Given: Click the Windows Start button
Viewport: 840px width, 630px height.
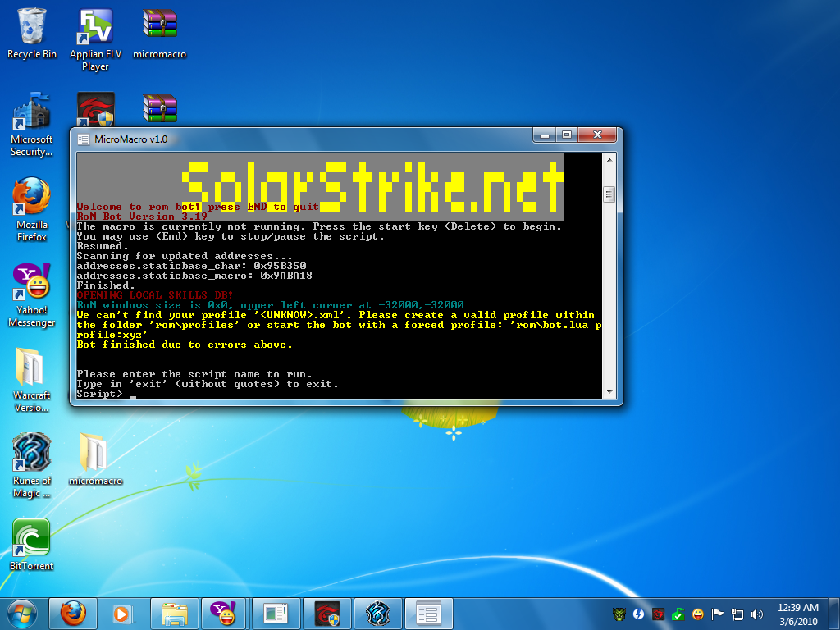Looking at the screenshot, I should coord(21,613).
